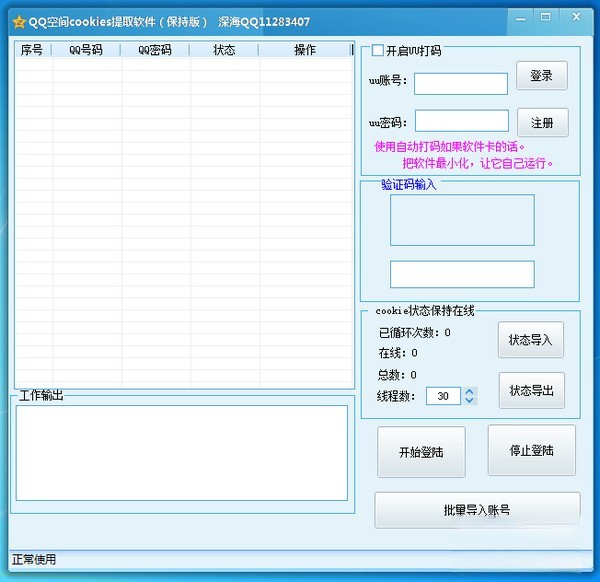
Task: Click the 状态导入 button
Action: (x=530, y=340)
